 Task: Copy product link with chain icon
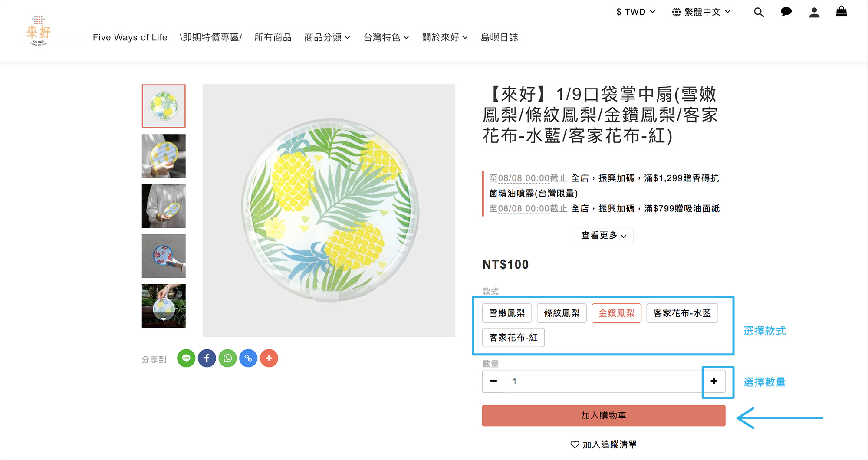pos(248,358)
